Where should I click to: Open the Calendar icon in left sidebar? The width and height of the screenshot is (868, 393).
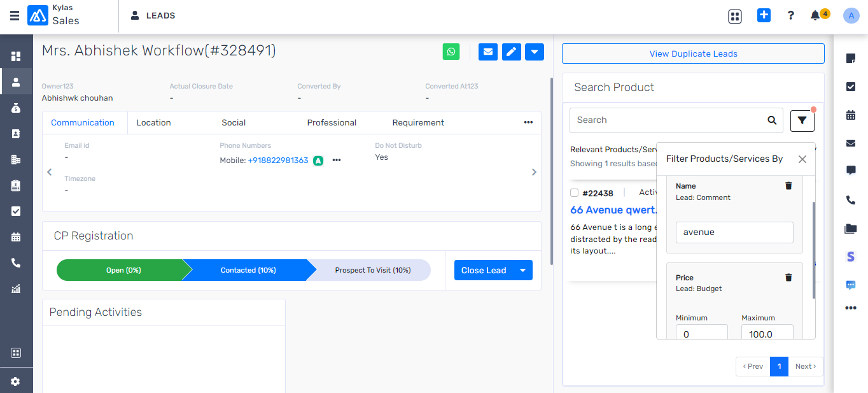point(16,237)
